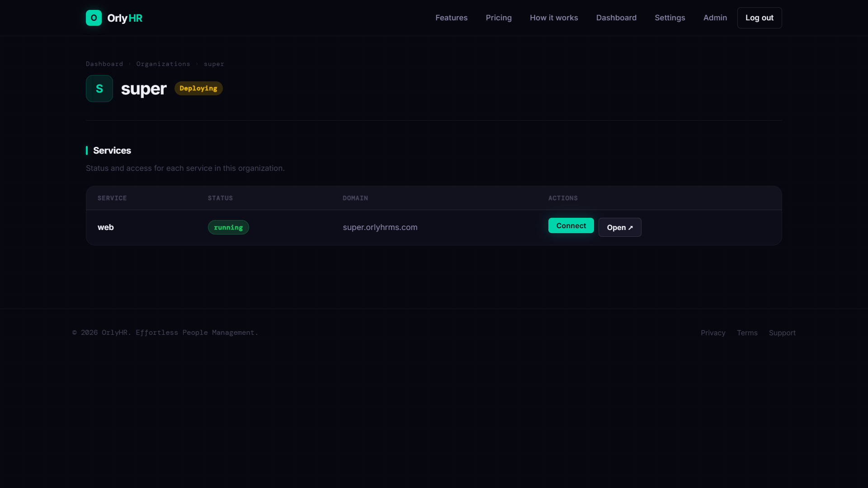868x488 pixels.
Task: Select Organizations in the breadcrumb trail
Action: click(163, 64)
